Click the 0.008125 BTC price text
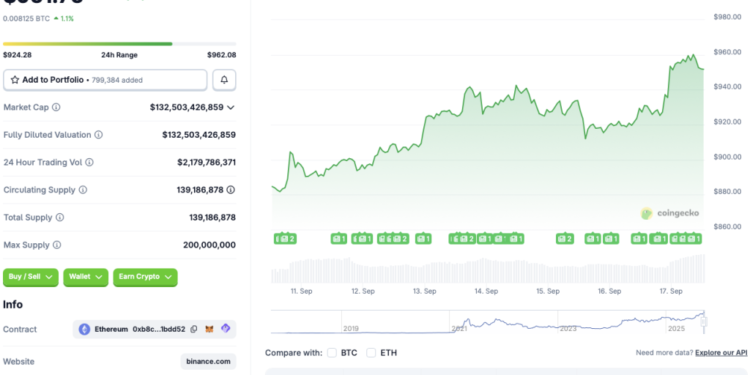Image resolution: width=750 pixels, height=375 pixels. point(26,19)
